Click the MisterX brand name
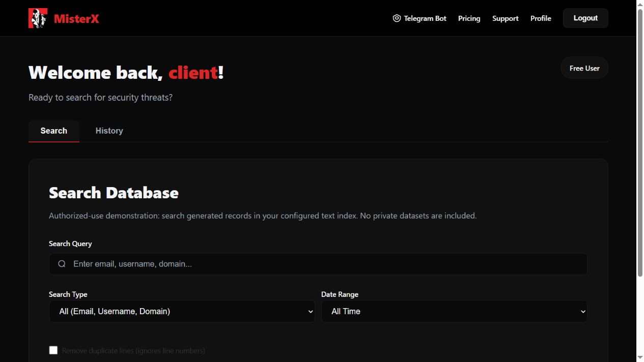Screen dimensions: 644x362 [76, 19]
